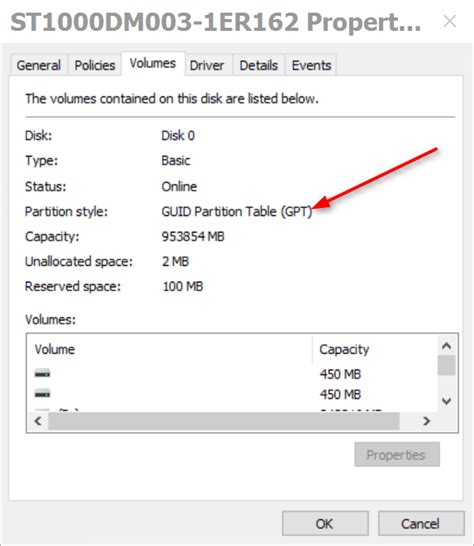Go to the Driver tab
474x546 pixels.
[x=207, y=65]
